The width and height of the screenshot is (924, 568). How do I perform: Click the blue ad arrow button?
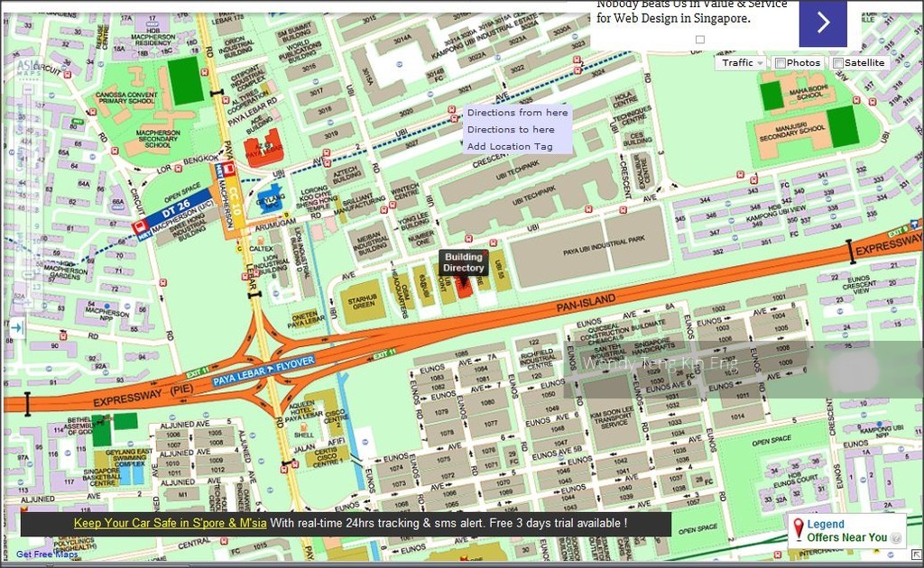[823, 23]
